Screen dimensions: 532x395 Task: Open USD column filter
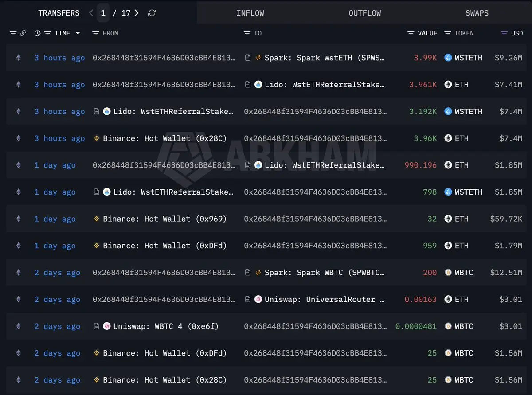(504, 33)
